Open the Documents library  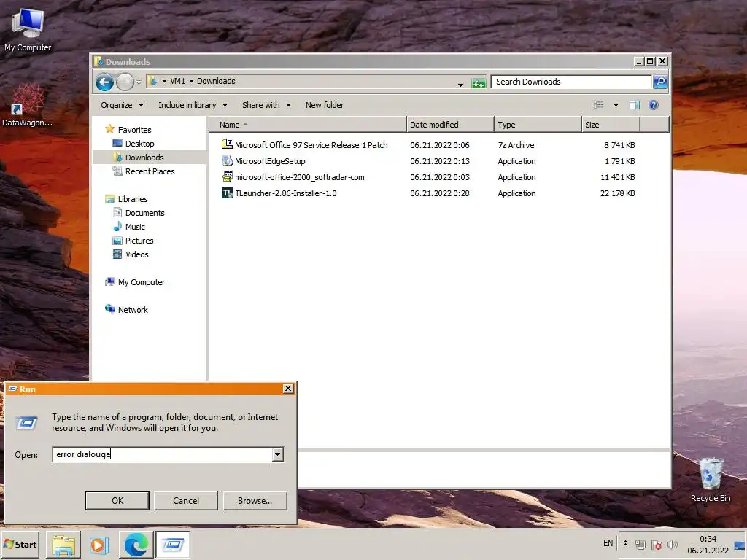(139, 213)
